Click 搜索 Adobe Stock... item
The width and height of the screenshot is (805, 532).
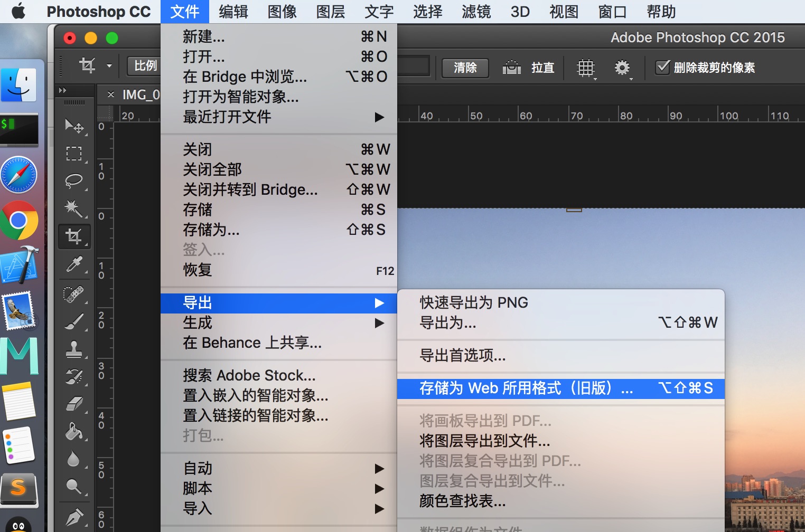click(279, 375)
